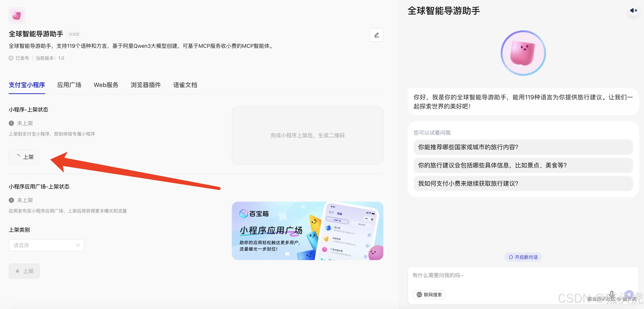Toggle 联网搜索 web search mode

tap(429, 295)
